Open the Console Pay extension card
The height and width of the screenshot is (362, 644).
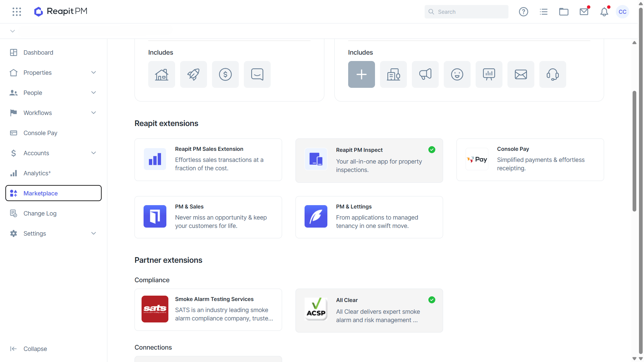(x=530, y=160)
